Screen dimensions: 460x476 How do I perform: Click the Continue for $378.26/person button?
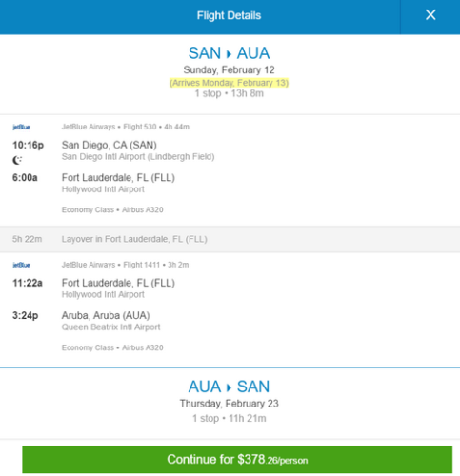[237, 459]
